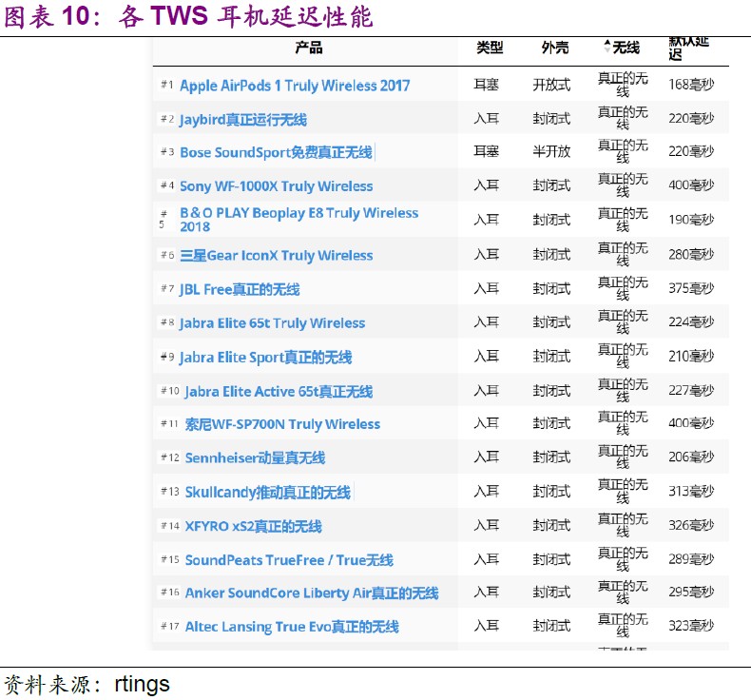Viewport: 751px width, 700px height.
Task: Select the 190毫秒 latency for Beoplay E8
Action: [691, 220]
